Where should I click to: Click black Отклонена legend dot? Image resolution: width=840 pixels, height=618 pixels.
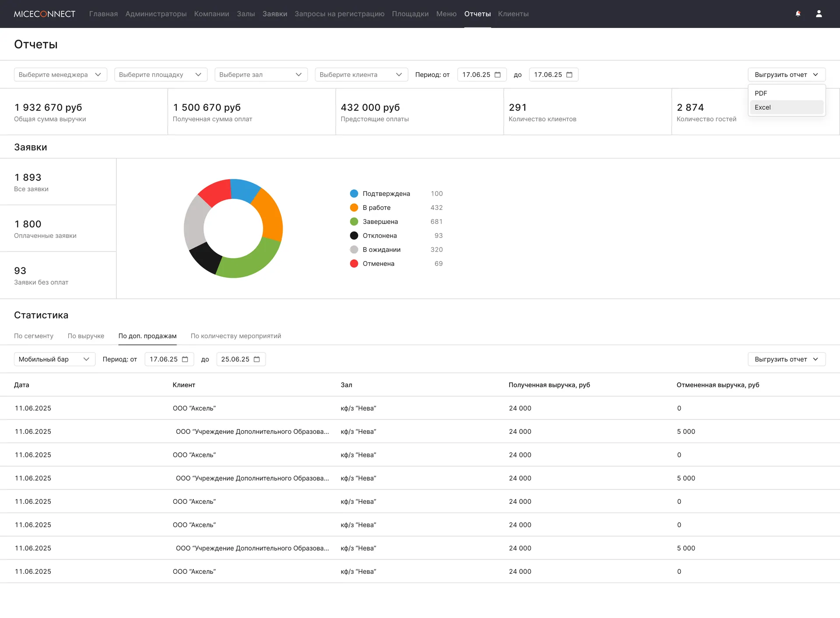[354, 236]
